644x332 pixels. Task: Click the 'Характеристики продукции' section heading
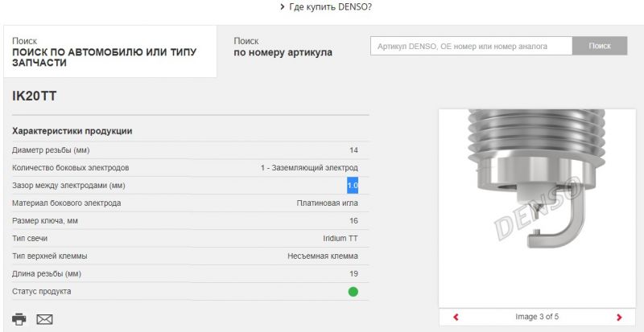(x=72, y=131)
